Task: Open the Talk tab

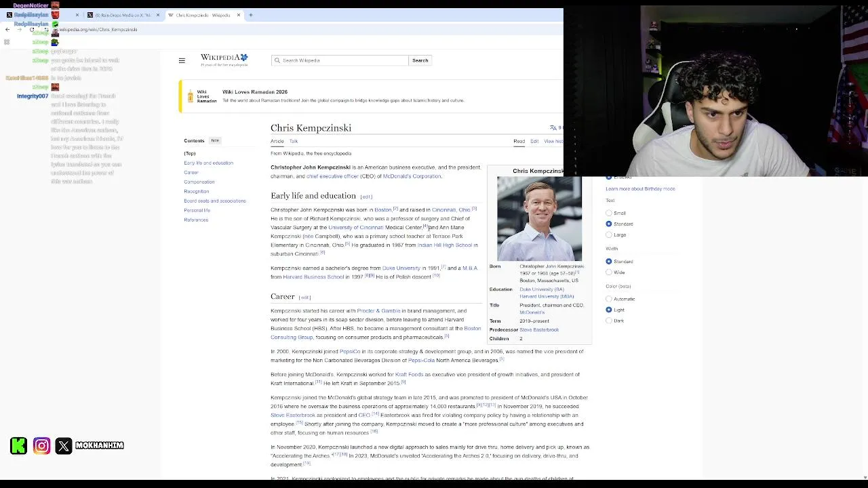Action: coord(294,141)
